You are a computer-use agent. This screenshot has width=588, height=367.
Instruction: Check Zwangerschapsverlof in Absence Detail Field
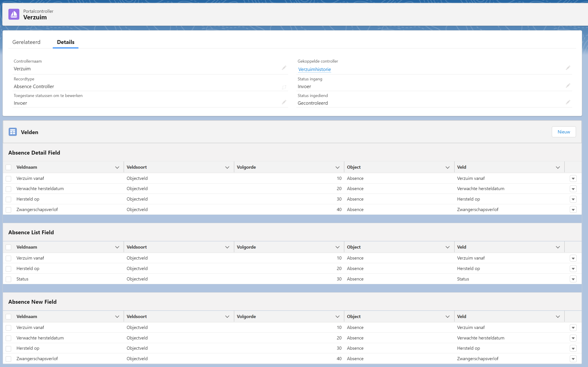point(8,210)
